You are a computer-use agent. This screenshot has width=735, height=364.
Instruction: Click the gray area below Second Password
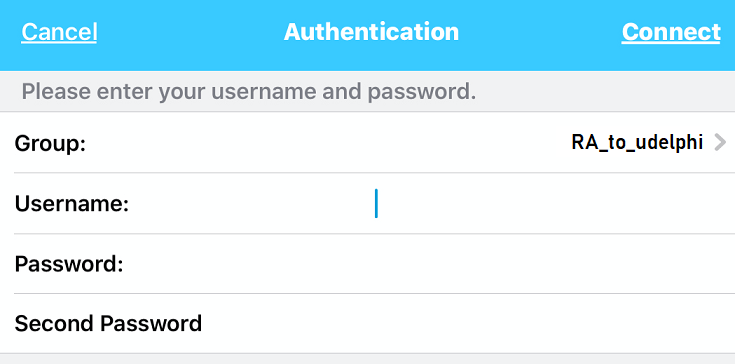(x=368, y=359)
